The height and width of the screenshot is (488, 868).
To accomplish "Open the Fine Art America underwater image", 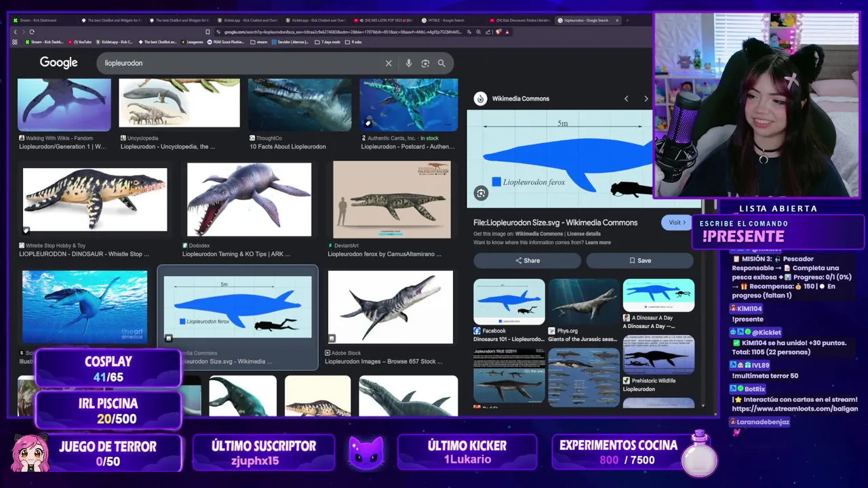I will [85, 307].
